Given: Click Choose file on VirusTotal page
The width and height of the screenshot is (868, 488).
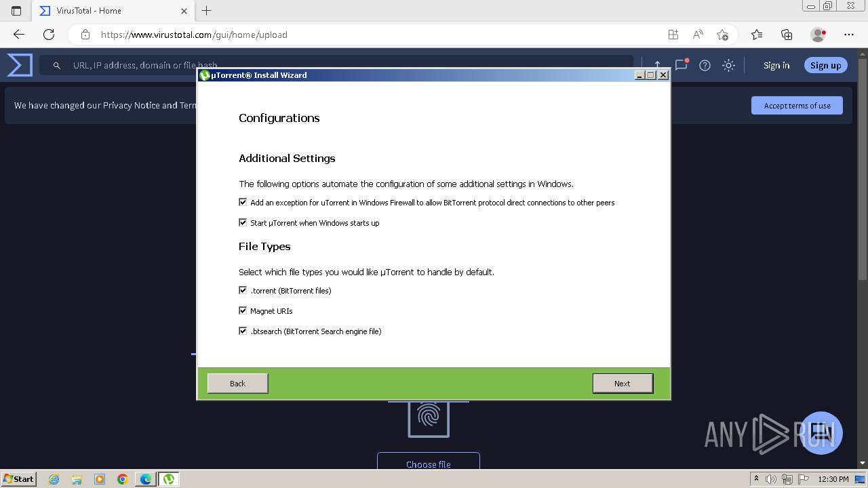Looking at the screenshot, I should tap(429, 464).
